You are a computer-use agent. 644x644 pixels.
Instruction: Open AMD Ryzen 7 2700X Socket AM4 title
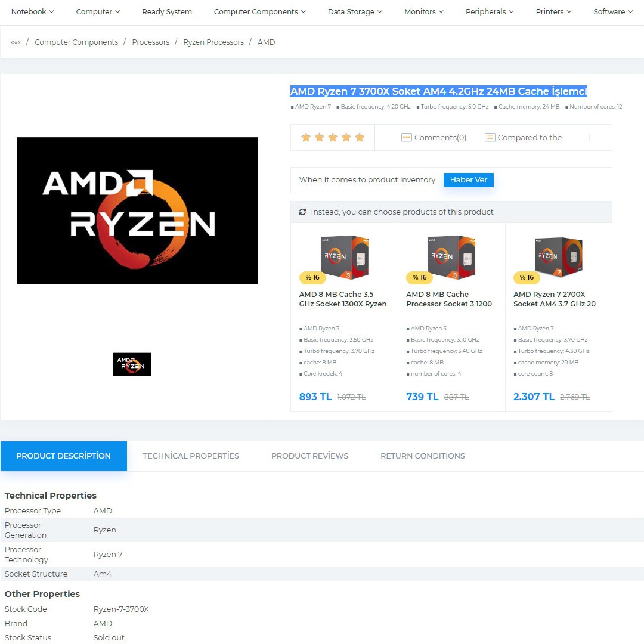(555, 299)
